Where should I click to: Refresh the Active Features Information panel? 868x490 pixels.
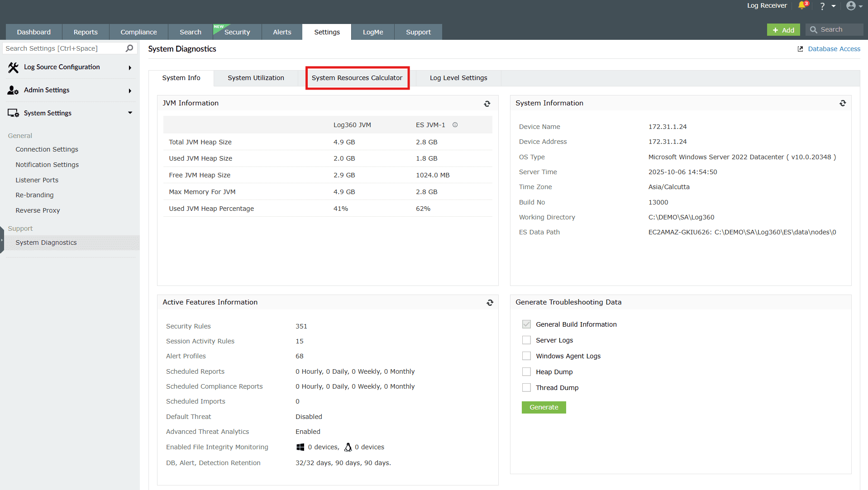tap(490, 303)
